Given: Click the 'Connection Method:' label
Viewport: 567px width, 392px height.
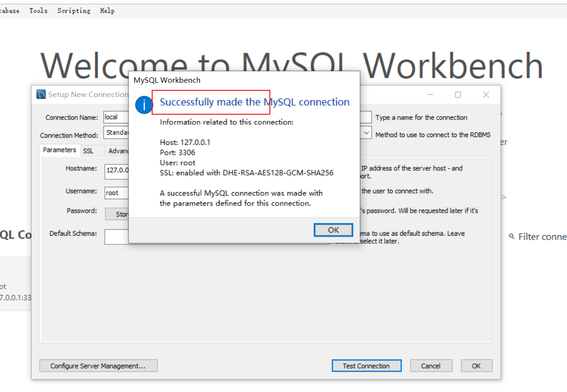Looking at the screenshot, I should click(69, 135).
